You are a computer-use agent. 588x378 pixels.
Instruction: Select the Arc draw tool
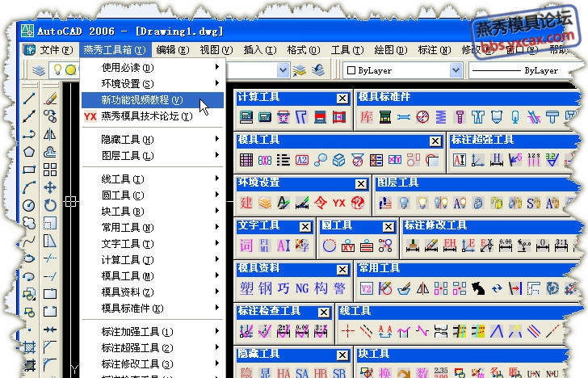tap(29, 187)
